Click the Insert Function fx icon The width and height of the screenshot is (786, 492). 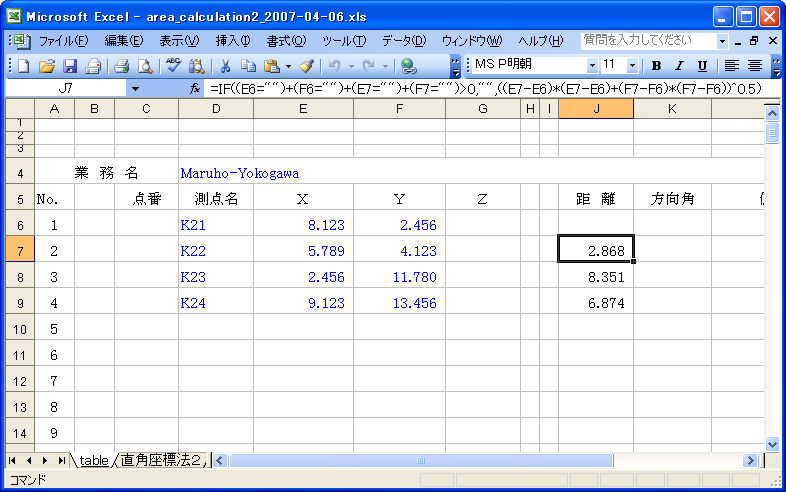click(x=195, y=89)
